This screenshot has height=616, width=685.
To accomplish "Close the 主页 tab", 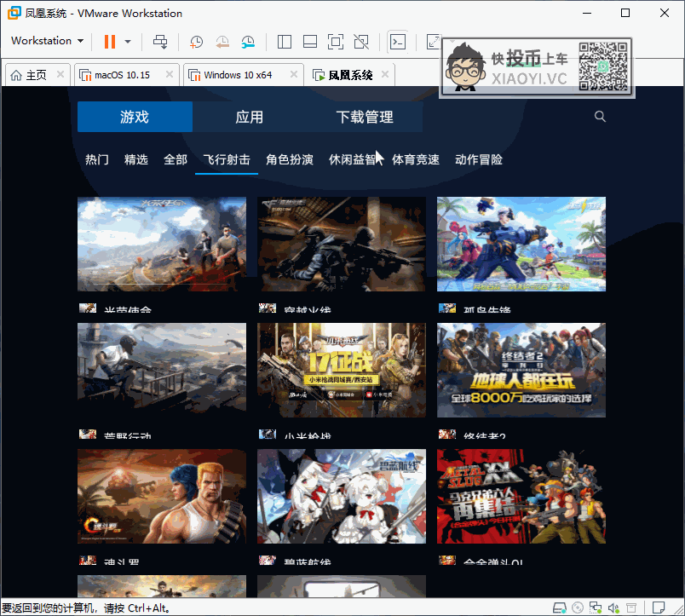I will click(x=60, y=74).
